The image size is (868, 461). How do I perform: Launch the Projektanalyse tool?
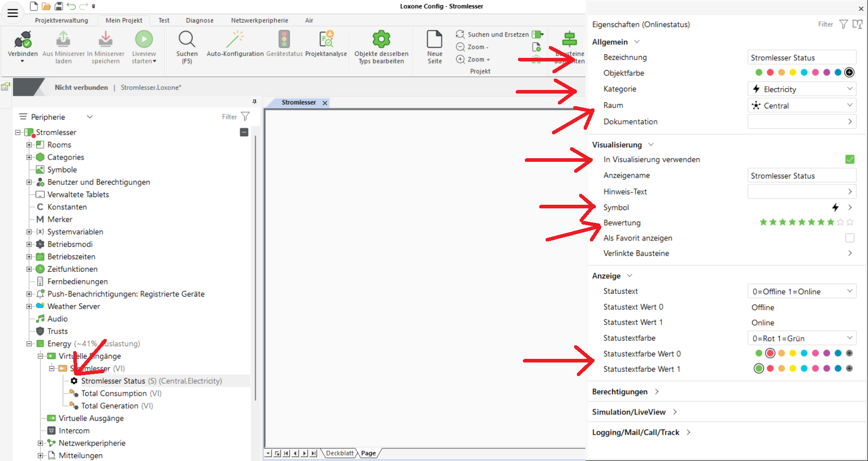(x=326, y=40)
